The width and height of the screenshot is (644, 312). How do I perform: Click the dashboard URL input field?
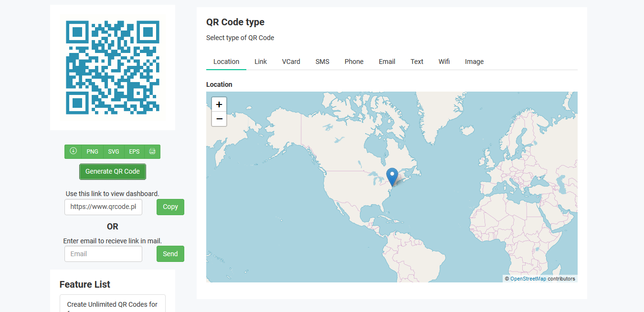[x=103, y=207]
